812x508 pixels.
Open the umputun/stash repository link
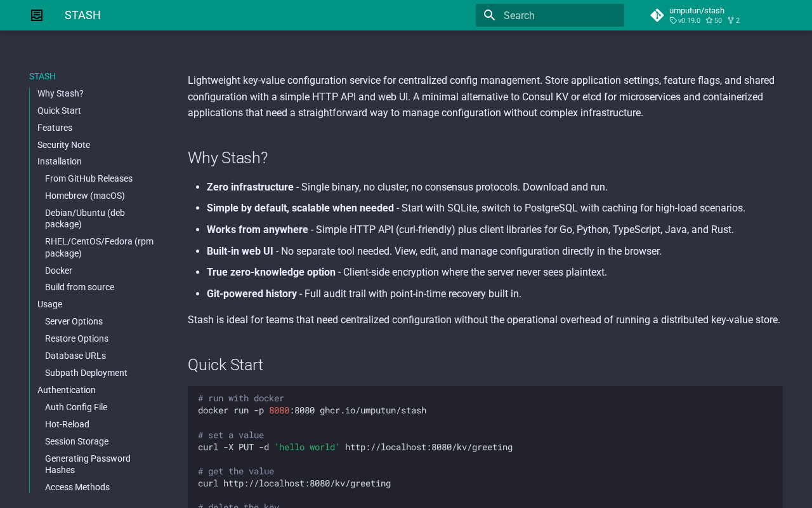[x=697, y=10]
